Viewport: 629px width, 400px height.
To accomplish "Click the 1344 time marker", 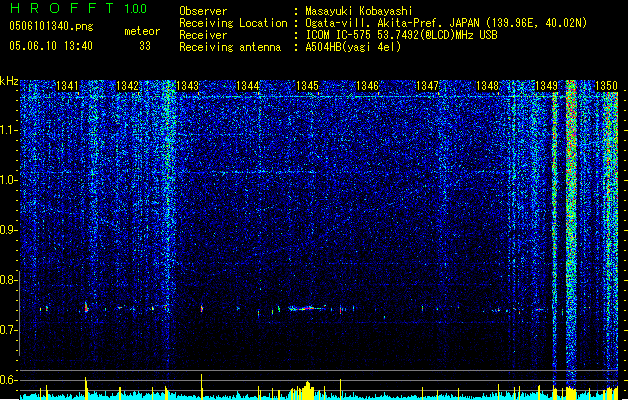I will pyautogui.click(x=248, y=86).
